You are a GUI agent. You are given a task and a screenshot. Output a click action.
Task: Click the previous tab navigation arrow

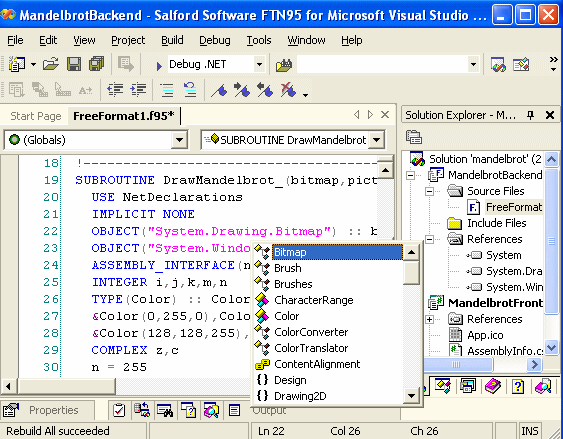point(357,115)
